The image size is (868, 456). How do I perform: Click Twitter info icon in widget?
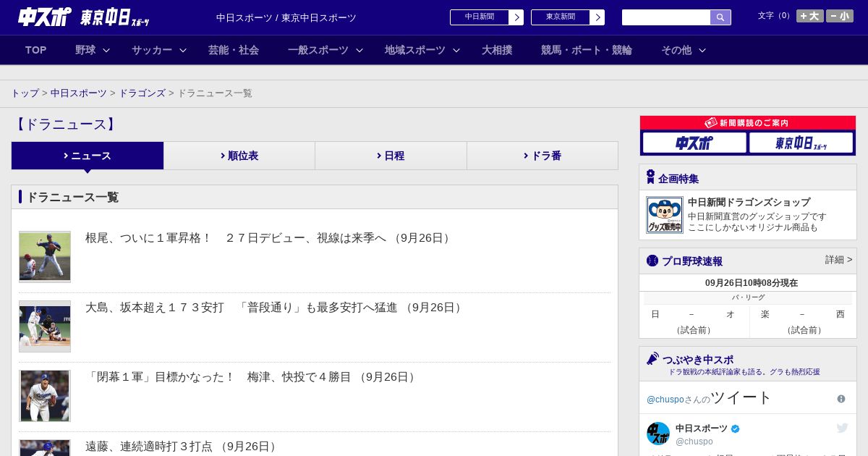(x=841, y=399)
